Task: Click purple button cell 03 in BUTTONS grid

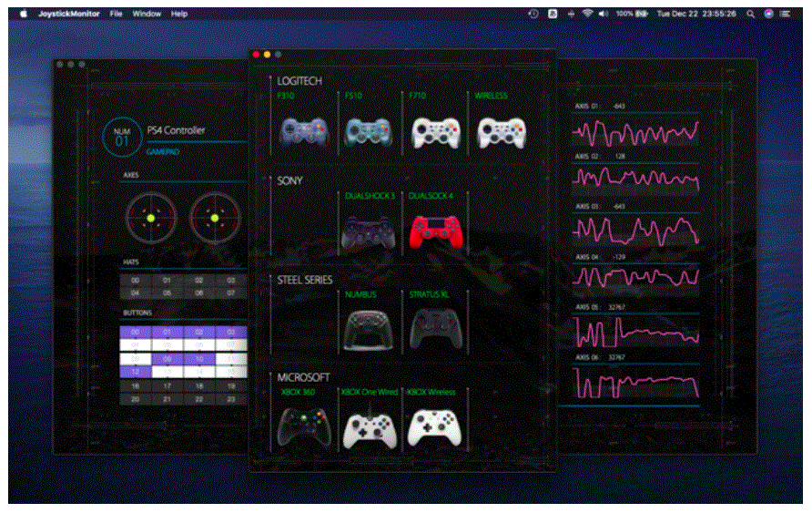Action: point(231,332)
